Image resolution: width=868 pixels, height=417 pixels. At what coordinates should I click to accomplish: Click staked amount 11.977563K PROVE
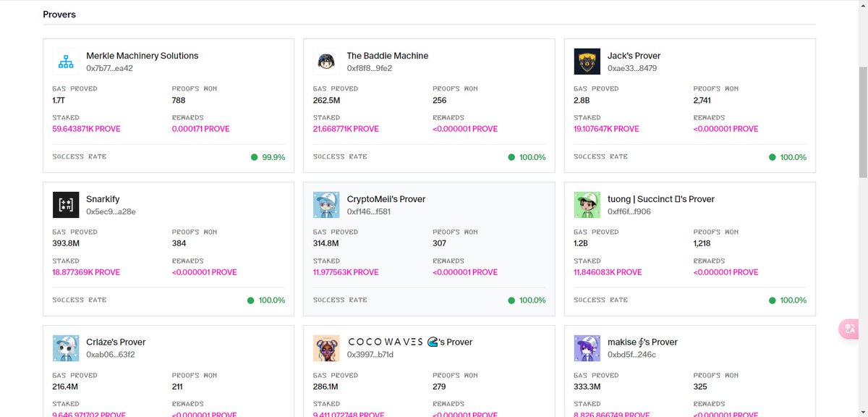346,272
